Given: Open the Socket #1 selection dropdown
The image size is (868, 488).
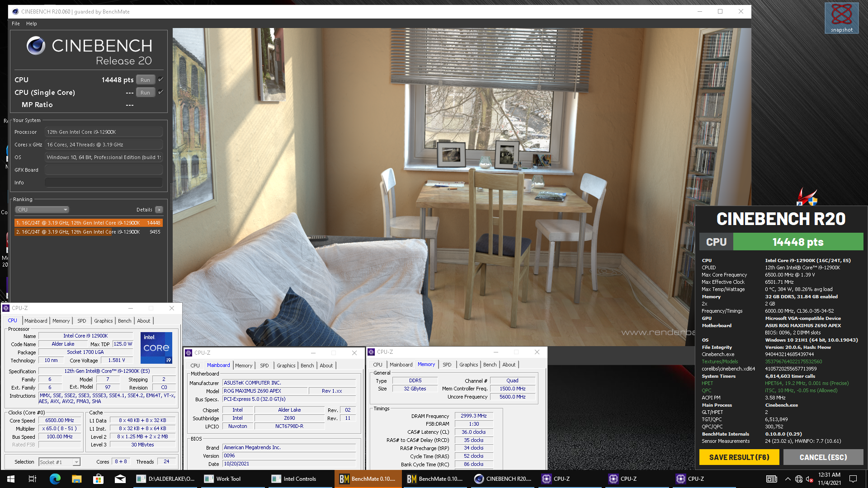Looking at the screenshot, I should click(59, 462).
